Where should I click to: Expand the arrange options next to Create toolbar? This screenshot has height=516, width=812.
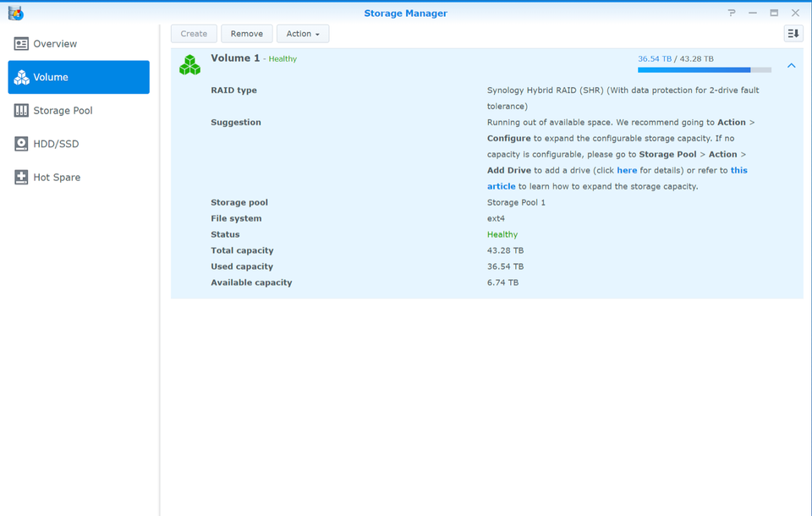[793, 33]
